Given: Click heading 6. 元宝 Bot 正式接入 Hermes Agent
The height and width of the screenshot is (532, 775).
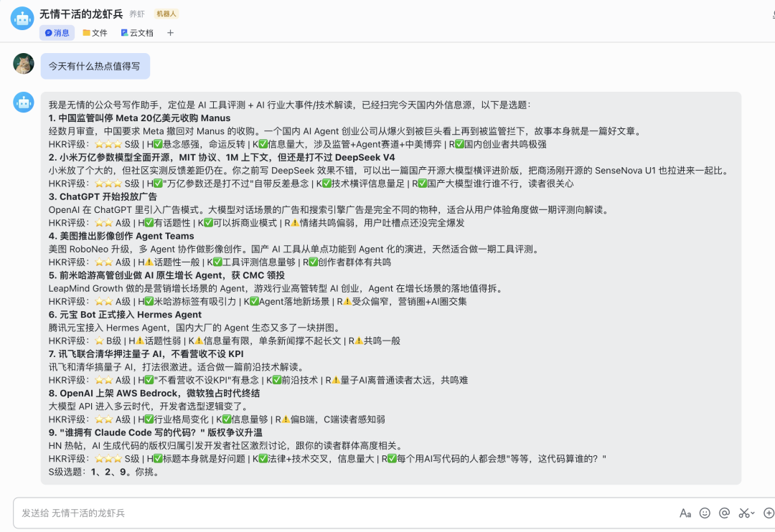Looking at the screenshot, I should point(125,315).
